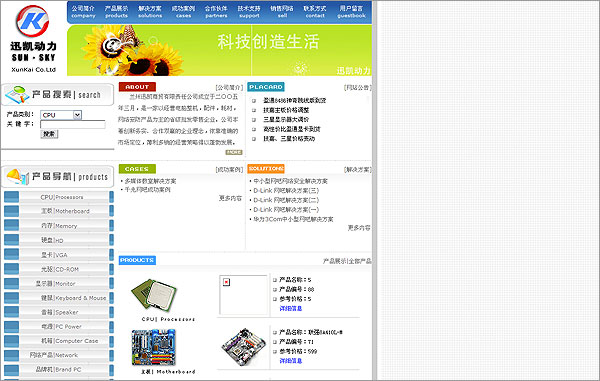Click the blue Motherboard category image

click(x=154, y=347)
